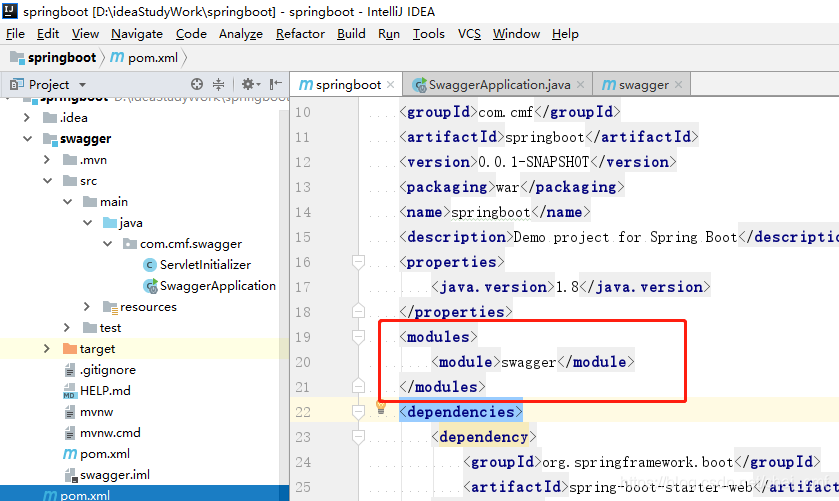
Task: Click the Maven icon on springboot tab
Action: [306, 85]
